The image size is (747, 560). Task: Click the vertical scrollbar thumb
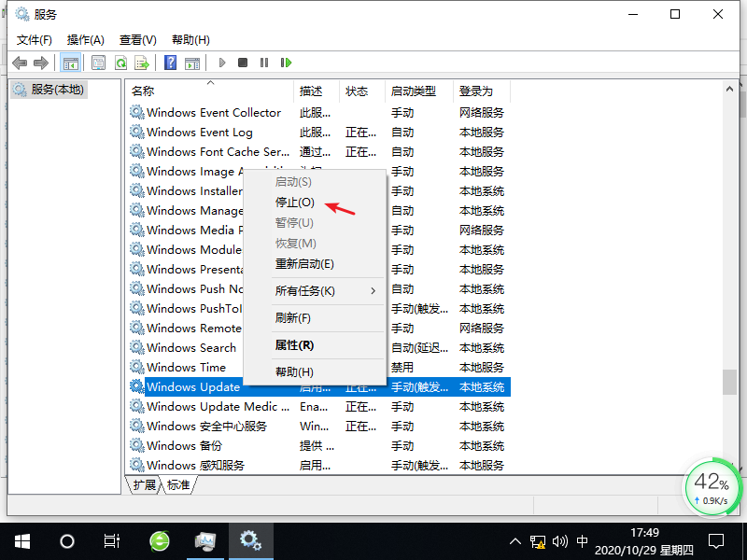(x=729, y=383)
